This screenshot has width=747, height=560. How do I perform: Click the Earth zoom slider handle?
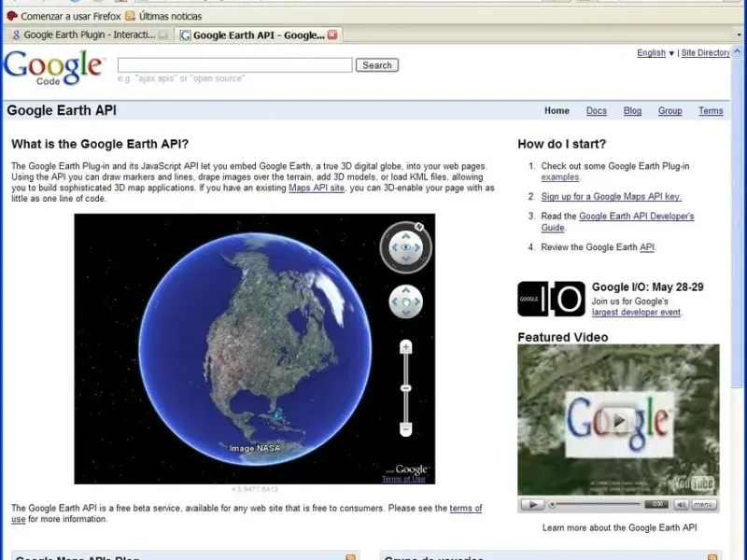coord(406,387)
